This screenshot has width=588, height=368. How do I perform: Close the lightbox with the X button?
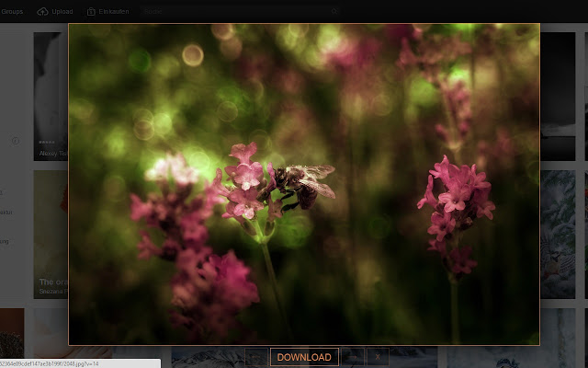pyautogui.click(x=378, y=357)
